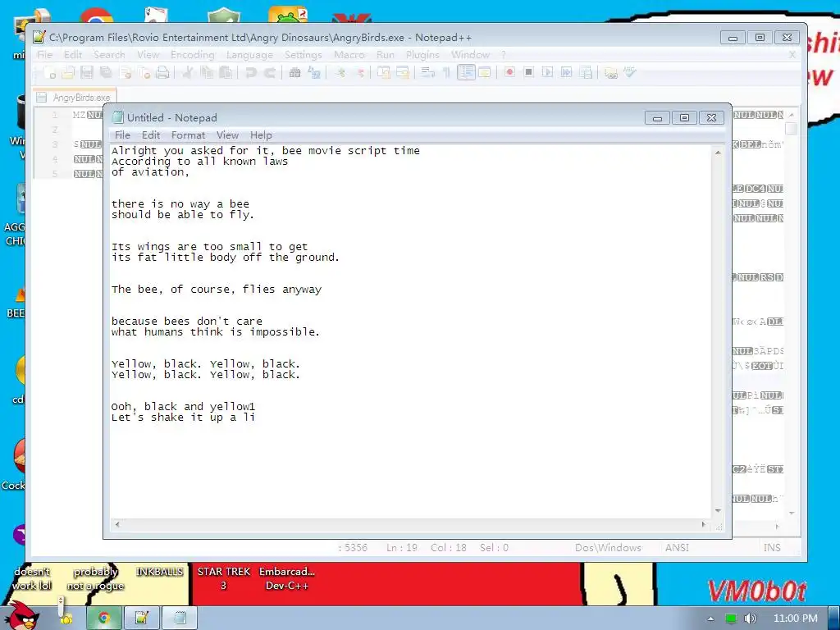Switch to Notepad taskbar button
The width and height of the screenshot is (840, 630).
(x=180, y=619)
